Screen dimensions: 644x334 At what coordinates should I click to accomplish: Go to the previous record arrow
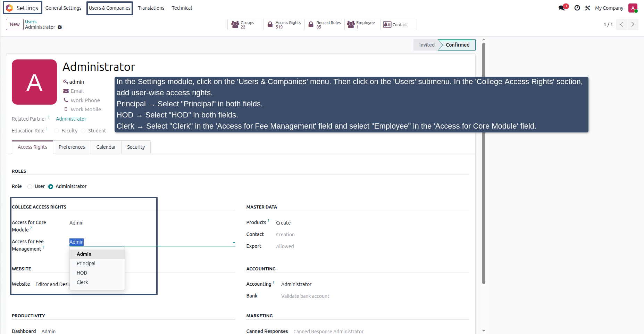(x=621, y=24)
